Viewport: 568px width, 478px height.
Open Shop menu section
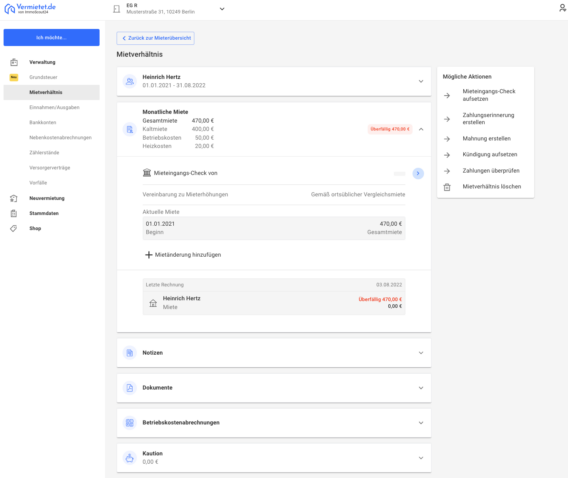[35, 228]
